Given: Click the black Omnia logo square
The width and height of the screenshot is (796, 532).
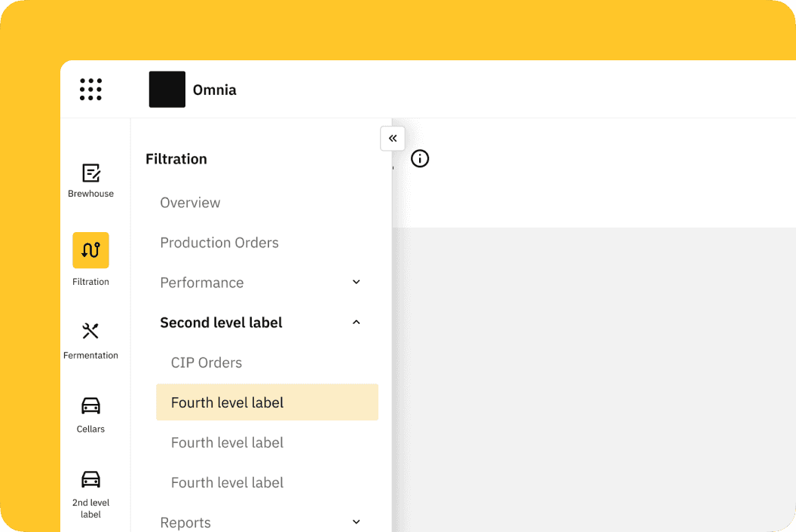Looking at the screenshot, I should [167, 90].
